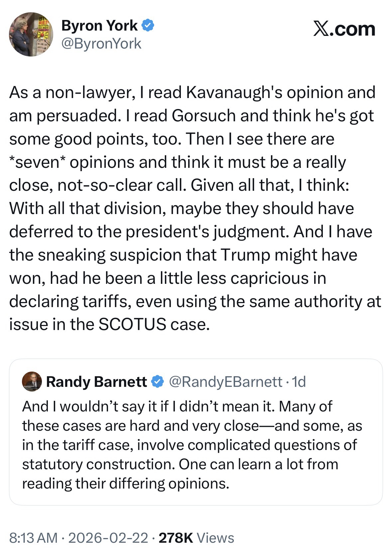Viewport: 392px width, 558px height.
Task: Click the word "*seven*" in the tweet
Action: 37,162
